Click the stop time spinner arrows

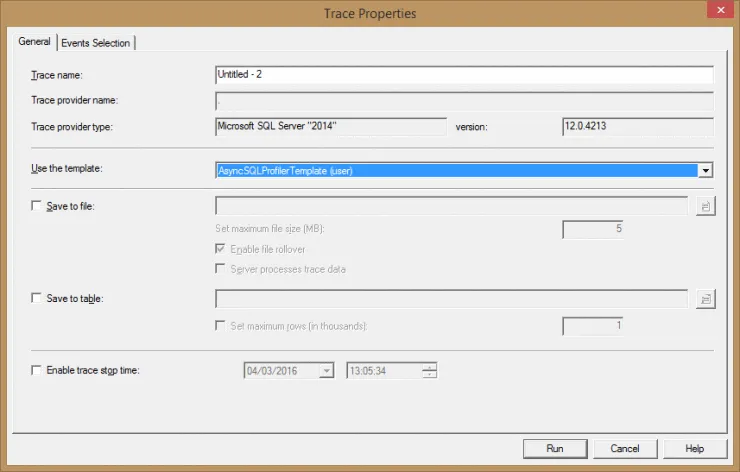(x=429, y=371)
